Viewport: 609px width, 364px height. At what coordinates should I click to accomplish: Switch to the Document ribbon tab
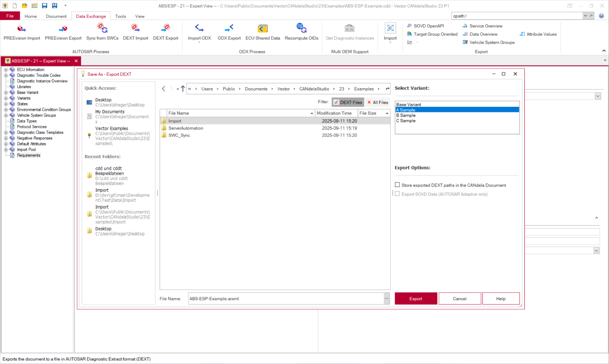[x=56, y=16]
